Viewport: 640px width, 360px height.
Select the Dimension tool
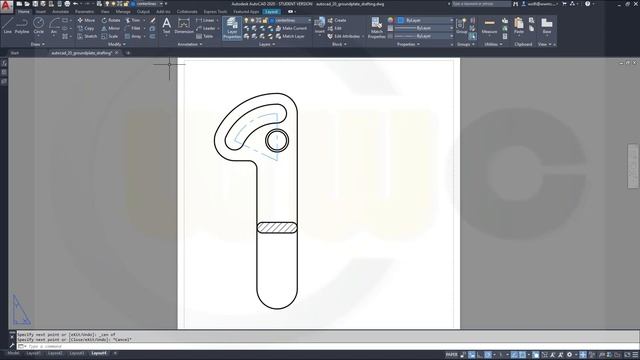tap(184, 25)
